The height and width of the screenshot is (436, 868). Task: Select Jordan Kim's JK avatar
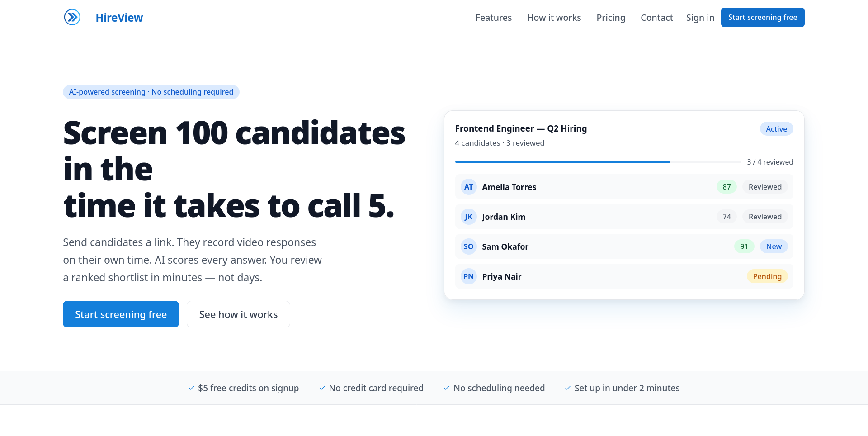[468, 217]
